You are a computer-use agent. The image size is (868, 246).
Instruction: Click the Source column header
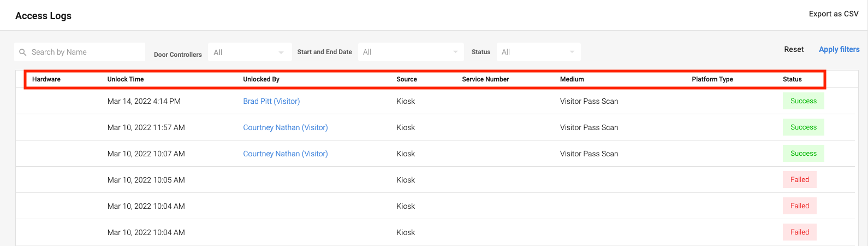pyautogui.click(x=407, y=79)
